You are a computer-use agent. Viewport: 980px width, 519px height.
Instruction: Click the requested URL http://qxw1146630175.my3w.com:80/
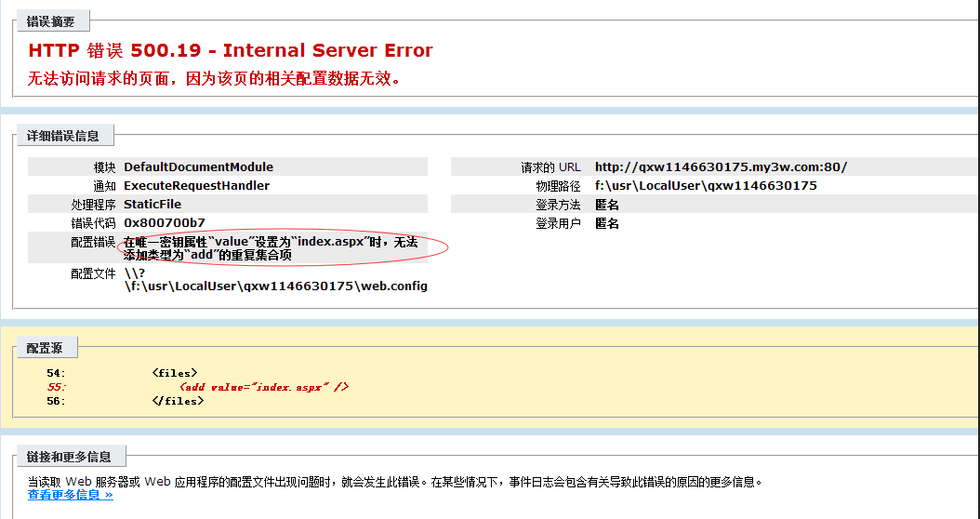tap(721, 167)
